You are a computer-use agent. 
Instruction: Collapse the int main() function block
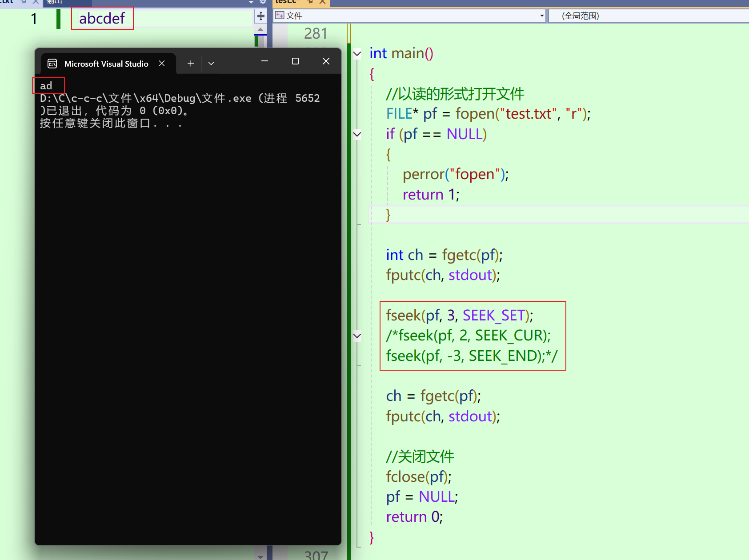[x=357, y=54]
